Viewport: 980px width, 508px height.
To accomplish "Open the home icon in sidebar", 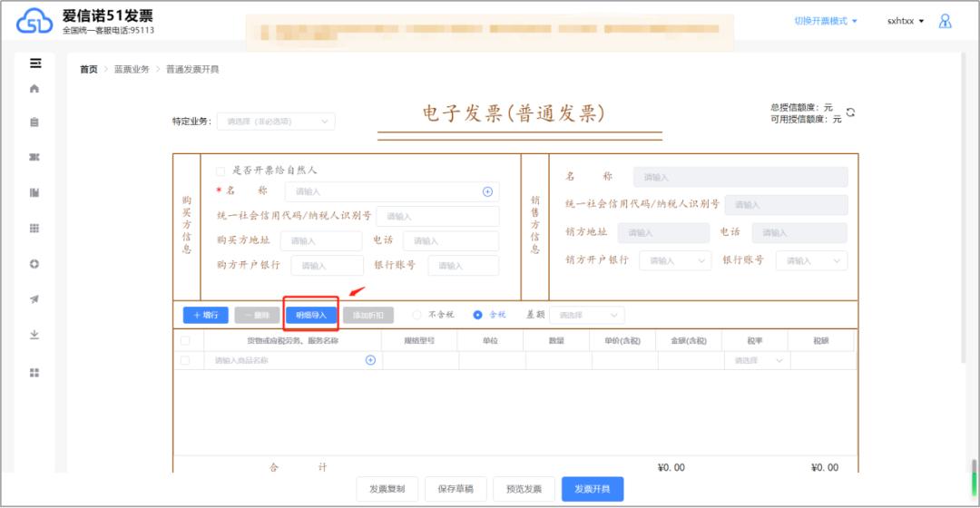I will (34, 89).
